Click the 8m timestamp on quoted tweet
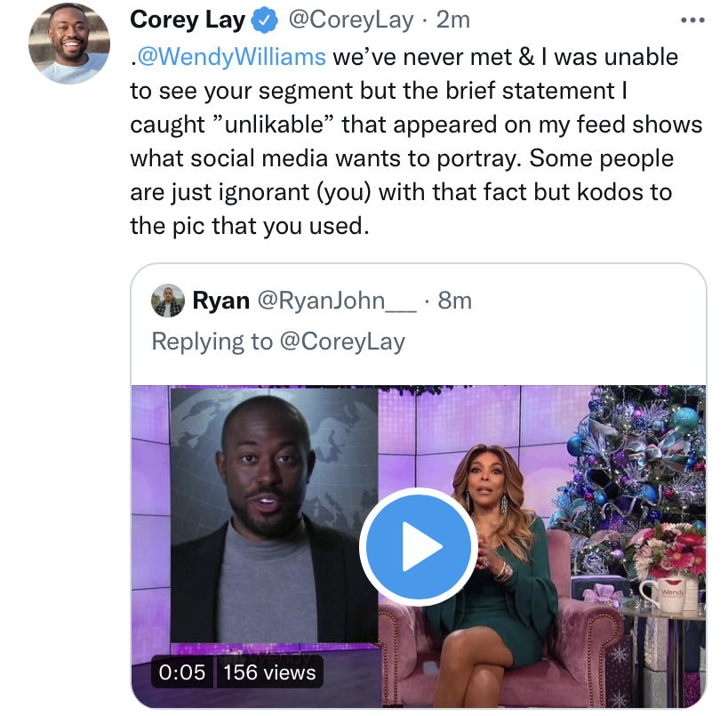The width and height of the screenshot is (728, 716). (454, 301)
